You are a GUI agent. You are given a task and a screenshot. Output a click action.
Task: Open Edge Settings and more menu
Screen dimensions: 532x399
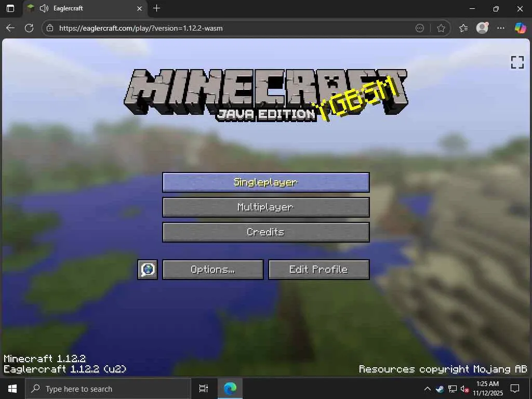tap(500, 28)
